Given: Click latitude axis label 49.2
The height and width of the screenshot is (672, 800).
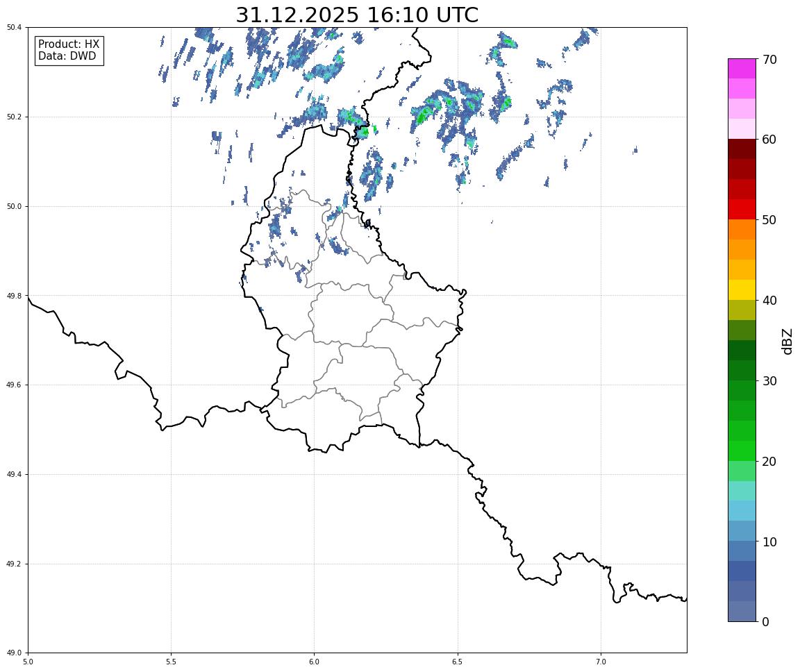Looking at the screenshot, I should click(x=14, y=564).
